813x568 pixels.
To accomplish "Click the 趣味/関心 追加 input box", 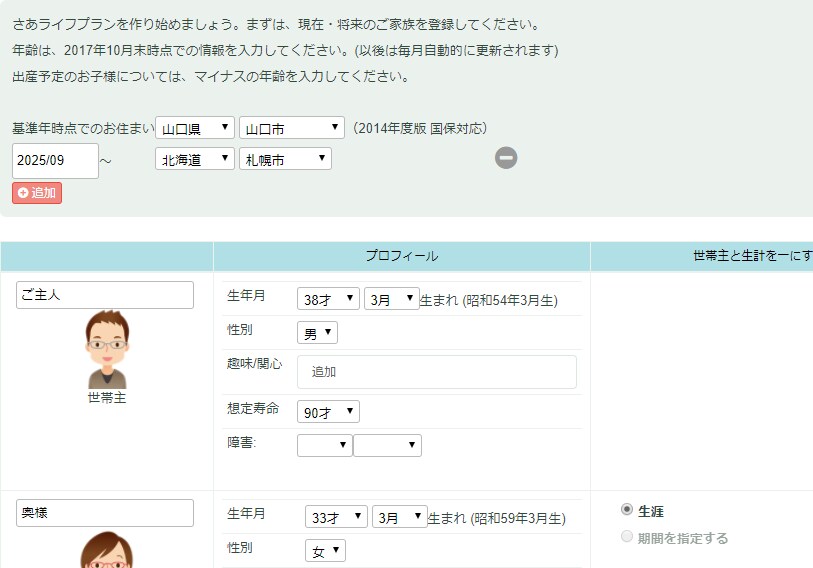I will [x=437, y=372].
